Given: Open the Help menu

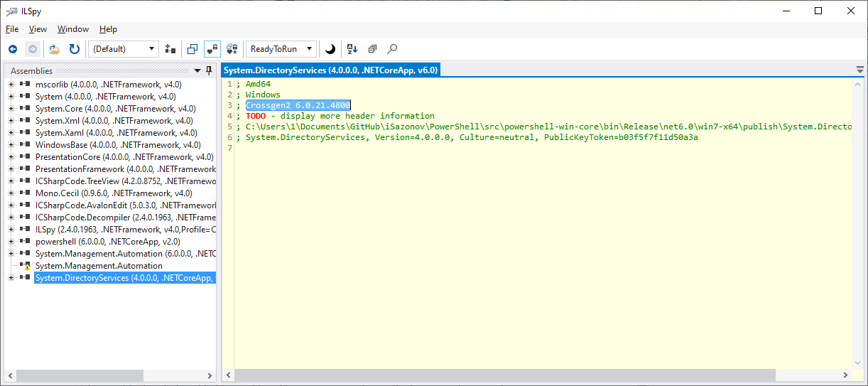Looking at the screenshot, I should coord(108,29).
